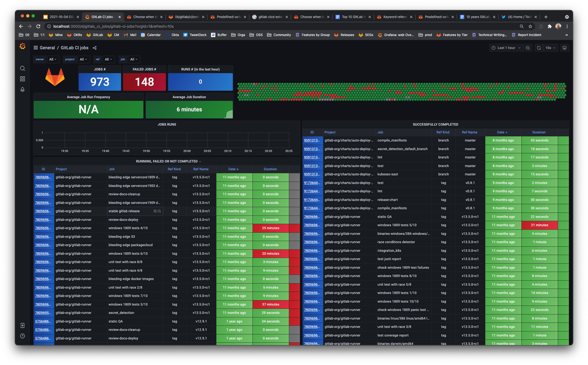Share the dashboard via the share icon
The height and width of the screenshot is (365, 588).
[95, 48]
